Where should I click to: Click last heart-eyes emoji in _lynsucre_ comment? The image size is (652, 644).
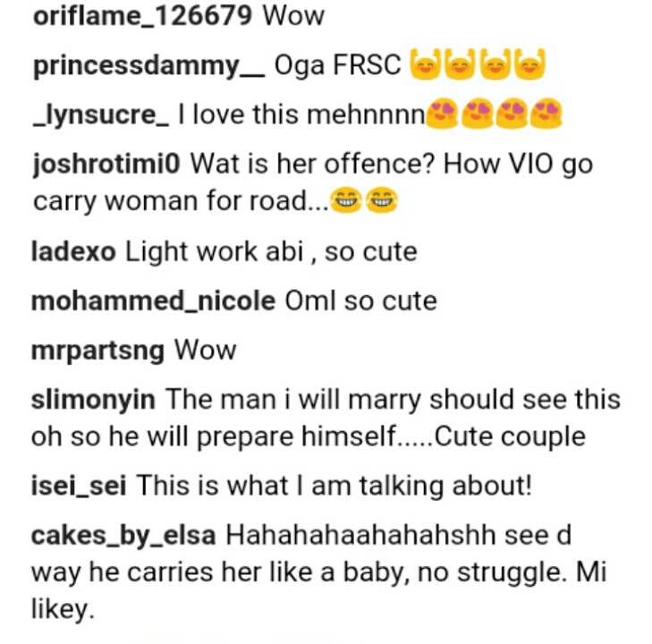click(546, 115)
